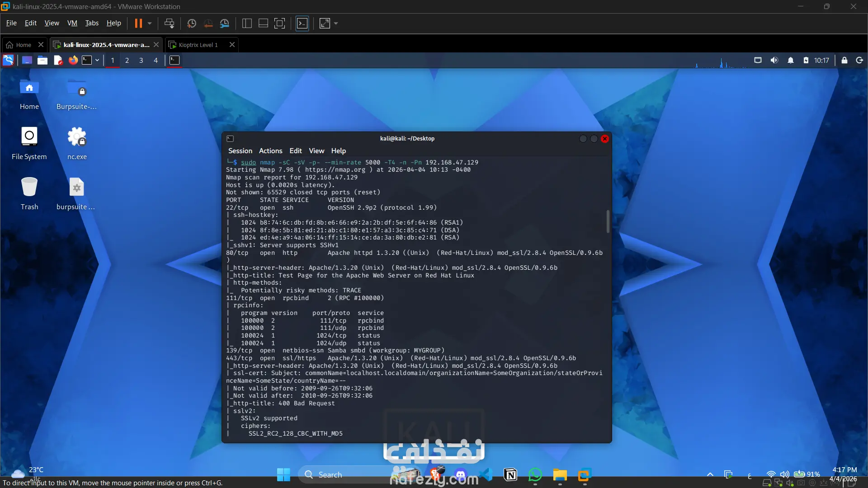Launch Firefox from the Kali panel
Image resolution: width=868 pixels, height=488 pixels.
point(73,60)
